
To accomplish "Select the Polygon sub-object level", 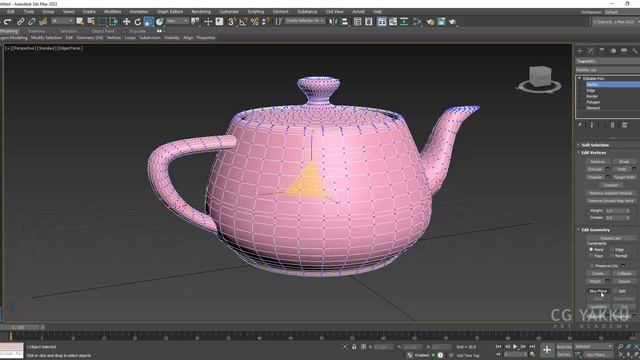I will click(x=593, y=102).
